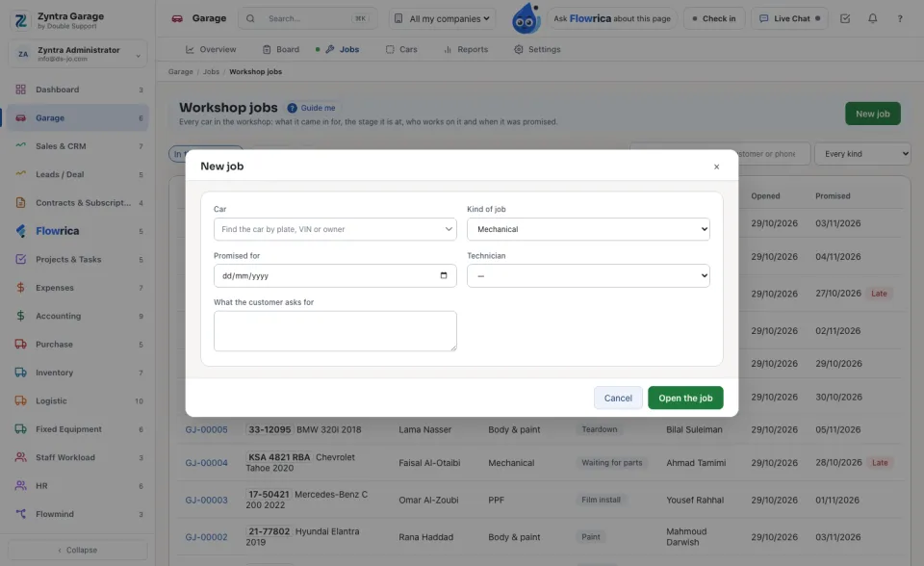Expand the Technician dropdown

588,276
